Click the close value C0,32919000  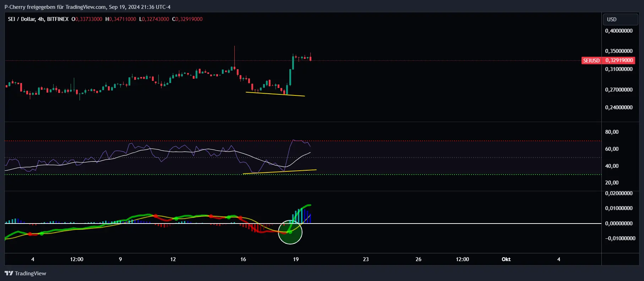click(x=187, y=19)
